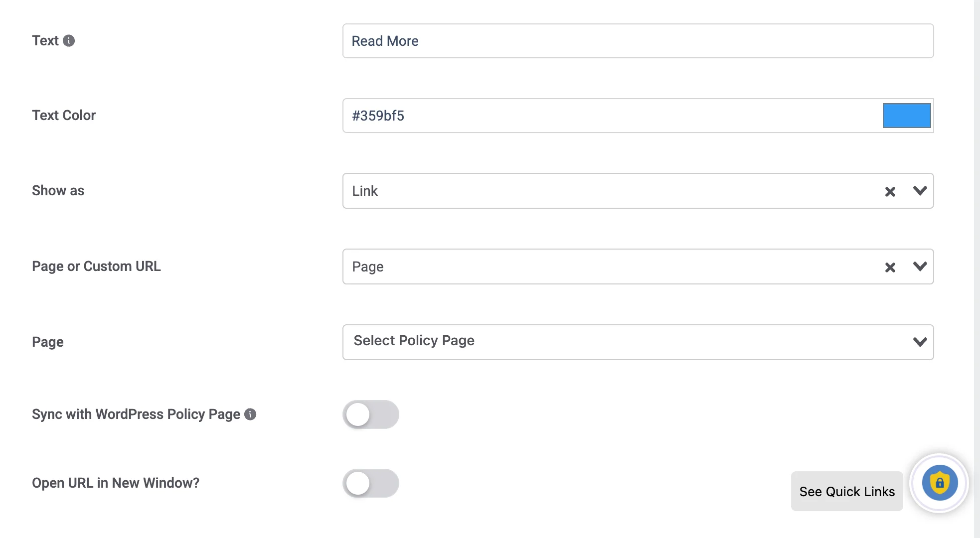
Task: Click the Read More text input field
Action: point(638,41)
